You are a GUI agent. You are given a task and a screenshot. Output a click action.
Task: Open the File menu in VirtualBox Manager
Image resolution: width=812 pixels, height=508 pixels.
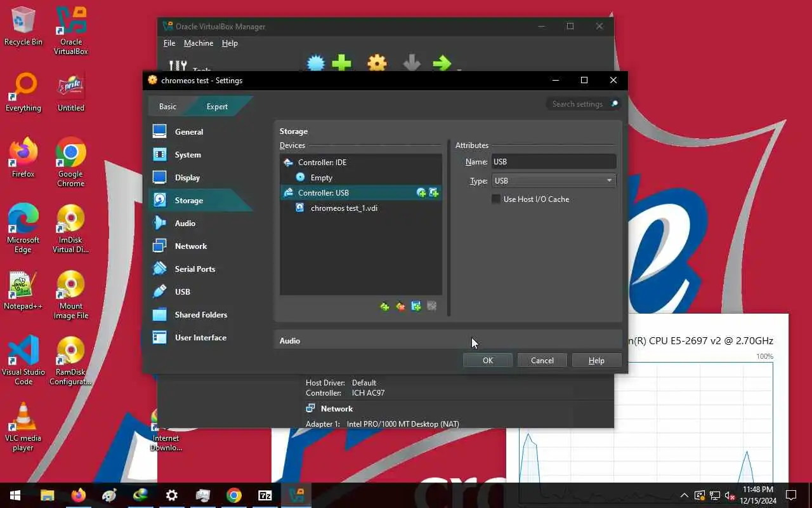click(169, 43)
